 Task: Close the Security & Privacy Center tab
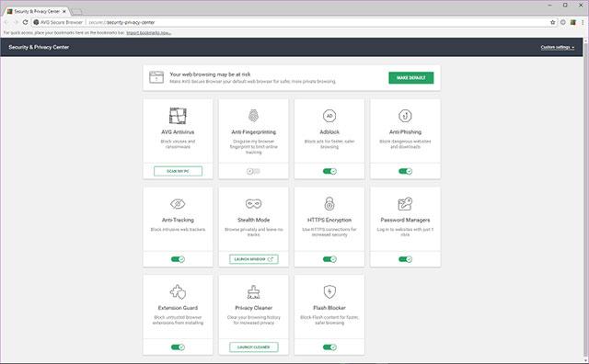pyautogui.click(x=64, y=11)
